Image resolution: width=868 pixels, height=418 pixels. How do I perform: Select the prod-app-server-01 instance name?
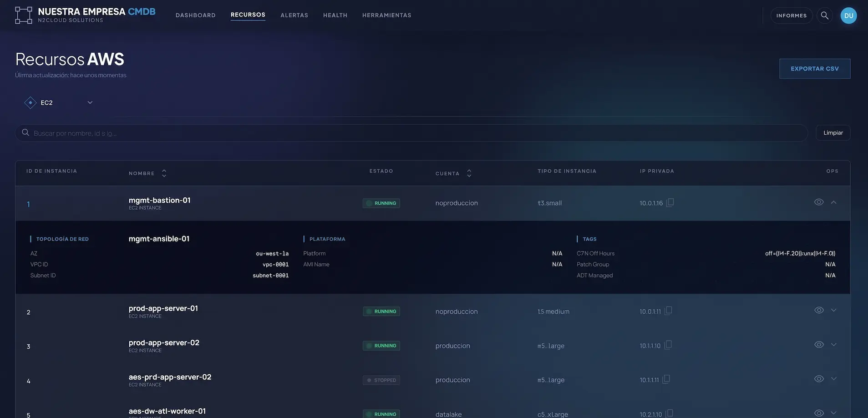coord(163,308)
